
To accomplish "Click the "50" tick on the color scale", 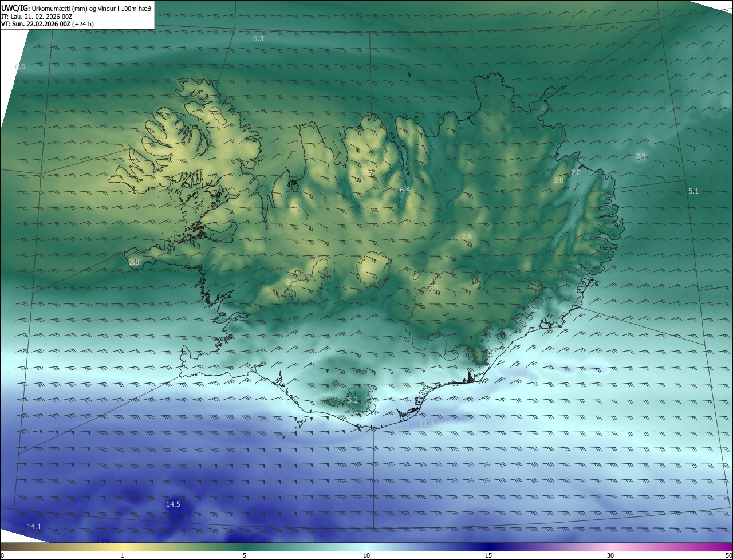I will pos(728,555).
